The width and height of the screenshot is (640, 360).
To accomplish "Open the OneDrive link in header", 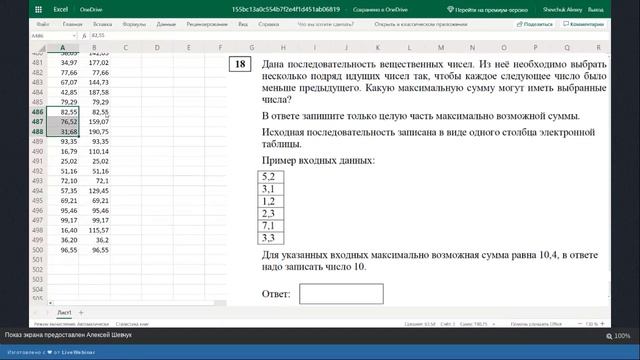I will coord(91,9).
